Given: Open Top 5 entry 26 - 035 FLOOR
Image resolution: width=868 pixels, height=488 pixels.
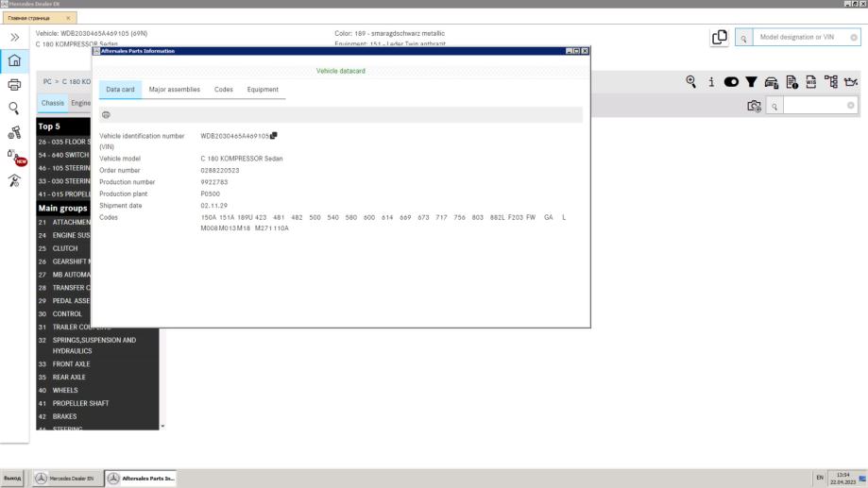Looking at the screenshot, I should tap(63, 142).
